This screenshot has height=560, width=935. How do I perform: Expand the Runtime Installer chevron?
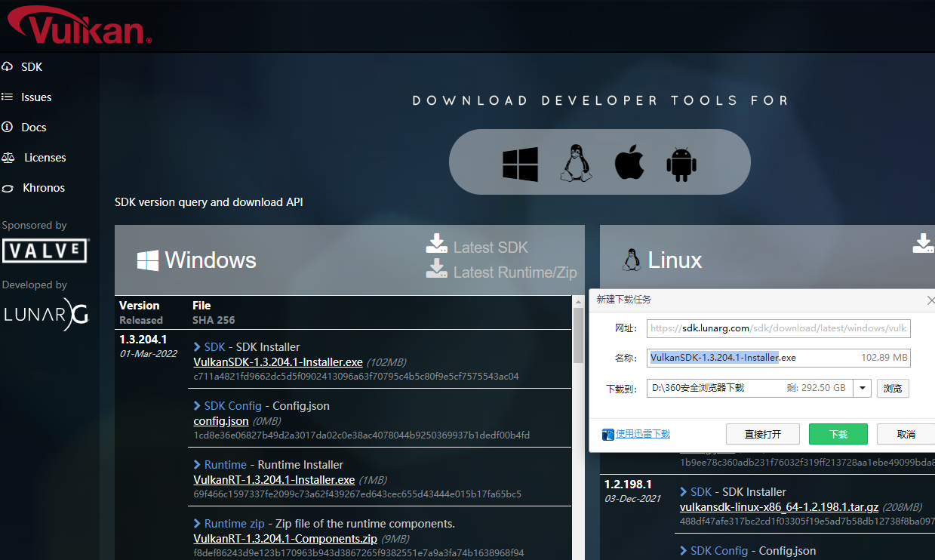click(198, 465)
